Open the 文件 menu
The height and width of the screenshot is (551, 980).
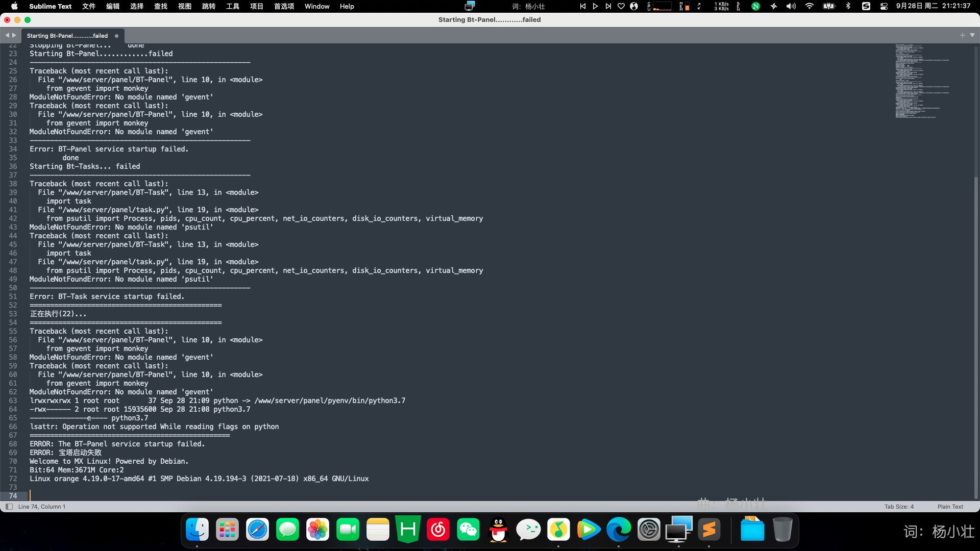click(89, 6)
